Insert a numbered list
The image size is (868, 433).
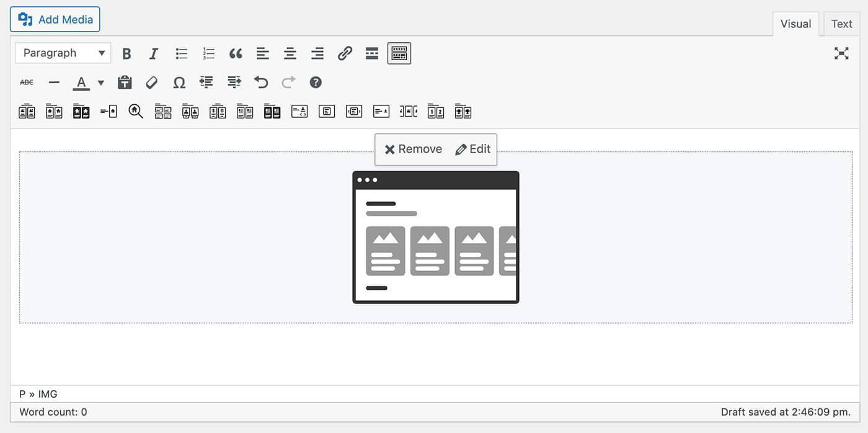click(x=208, y=54)
